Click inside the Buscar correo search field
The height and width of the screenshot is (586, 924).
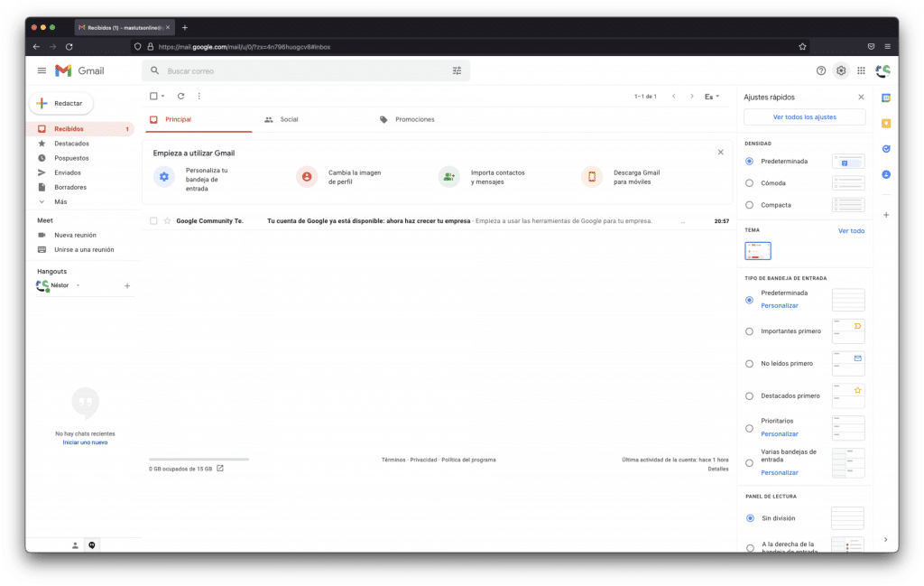271,70
